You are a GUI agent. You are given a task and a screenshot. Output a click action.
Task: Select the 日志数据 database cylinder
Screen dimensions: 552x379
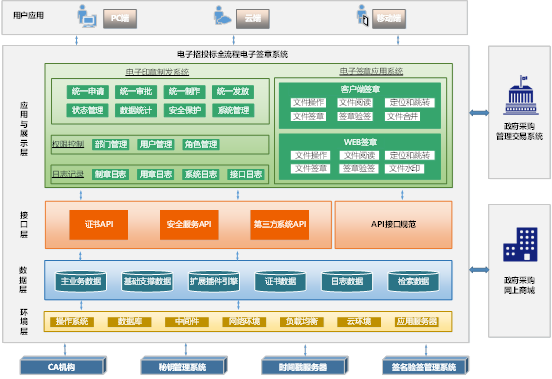coord(347,281)
